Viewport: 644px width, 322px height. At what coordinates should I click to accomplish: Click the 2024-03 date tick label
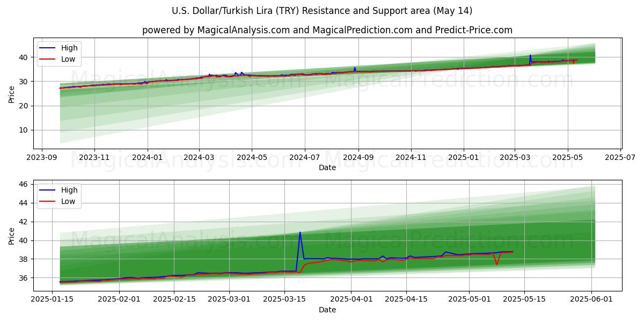[199, 157]
